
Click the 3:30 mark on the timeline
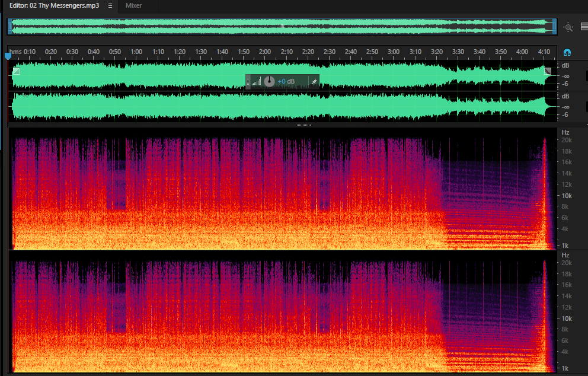(458, 52)
